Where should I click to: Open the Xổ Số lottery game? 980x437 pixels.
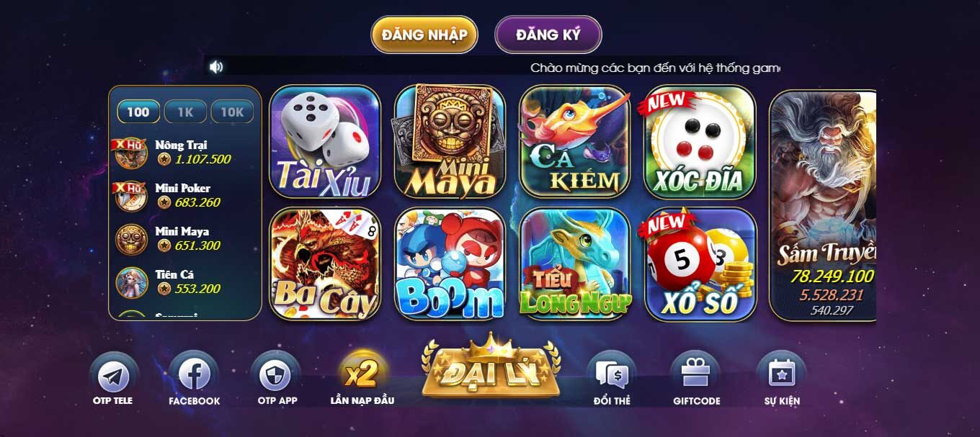[x=699, y=264]
